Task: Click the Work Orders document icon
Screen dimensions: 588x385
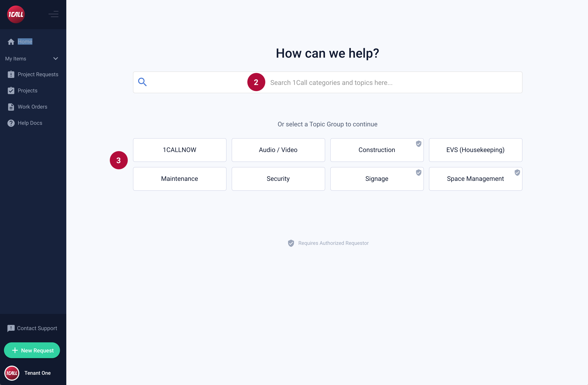Action: click(11, 107)
